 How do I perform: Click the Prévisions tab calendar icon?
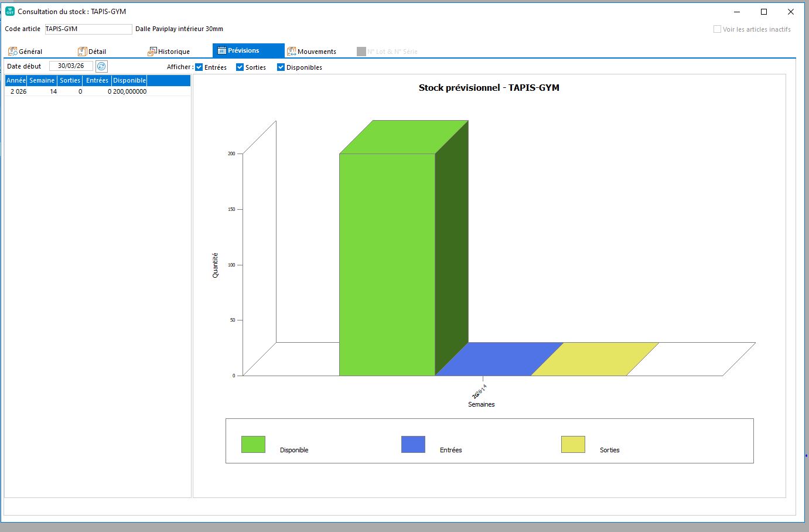click(x=222, y=50)
